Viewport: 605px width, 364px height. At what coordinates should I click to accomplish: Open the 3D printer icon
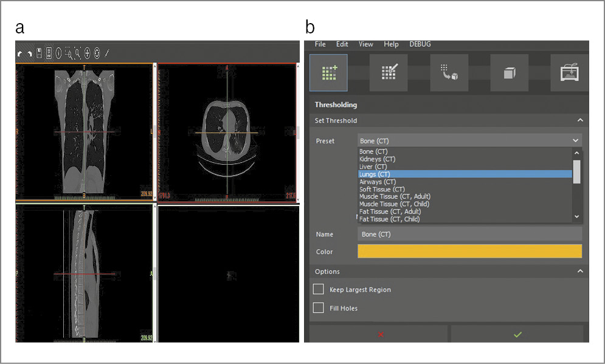tap(569, 72)
